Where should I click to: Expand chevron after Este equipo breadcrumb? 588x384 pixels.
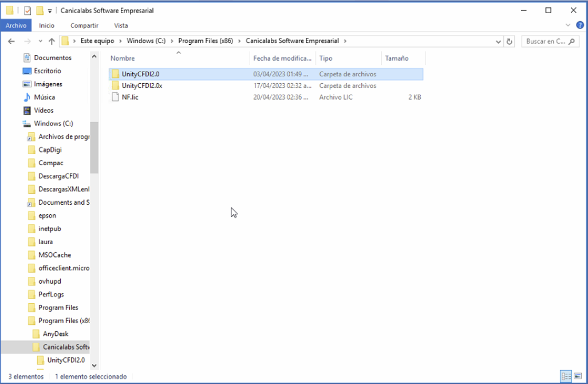click(120, 41)
